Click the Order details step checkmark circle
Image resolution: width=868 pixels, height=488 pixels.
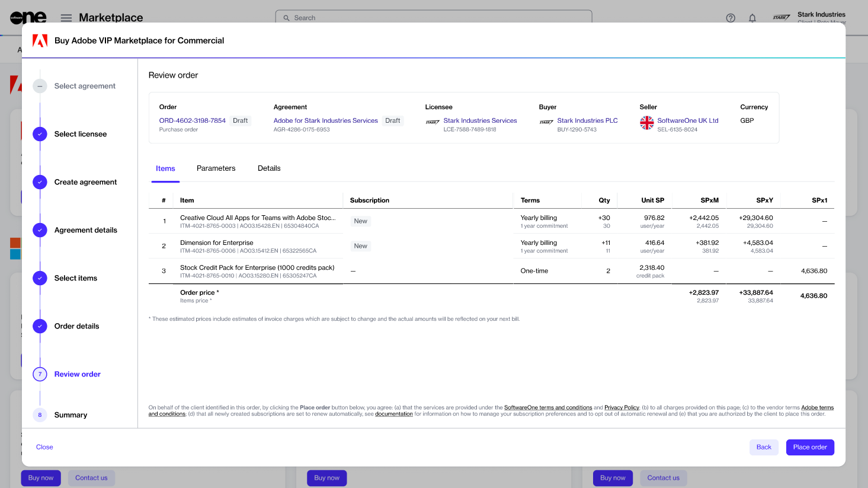point(40,326)
